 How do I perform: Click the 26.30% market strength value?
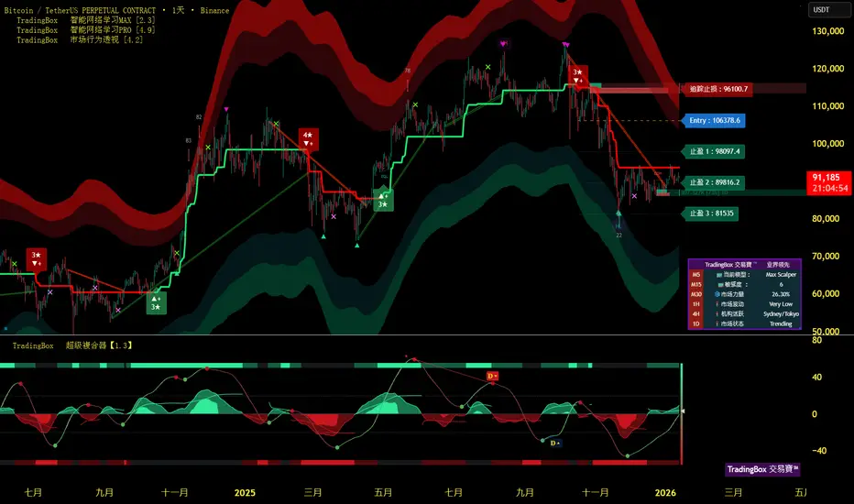click(781, 294)
